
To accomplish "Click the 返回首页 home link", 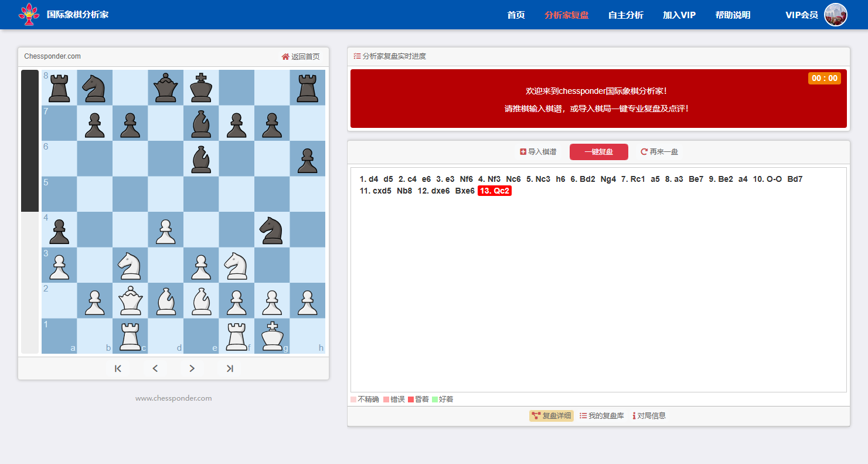I will pyautogui.click(x=301, y=57).
